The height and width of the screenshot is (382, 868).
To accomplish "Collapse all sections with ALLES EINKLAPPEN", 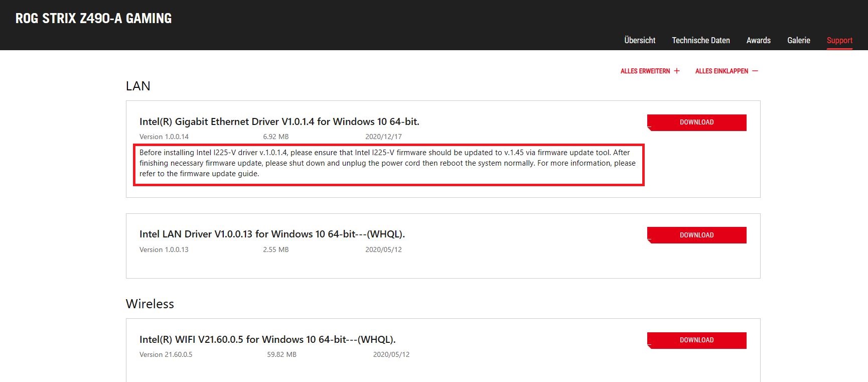I will click(x=727, y=71).
